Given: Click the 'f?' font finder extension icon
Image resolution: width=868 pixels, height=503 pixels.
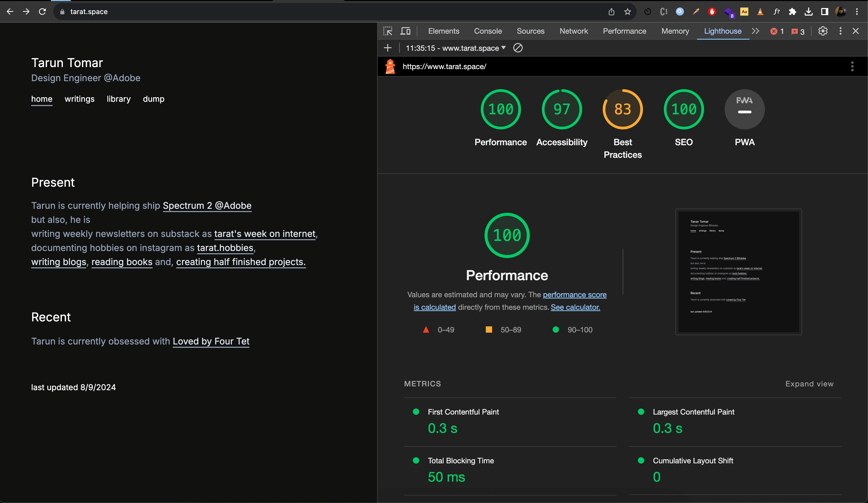Looking at the screenshot, I should coord(776,12).
